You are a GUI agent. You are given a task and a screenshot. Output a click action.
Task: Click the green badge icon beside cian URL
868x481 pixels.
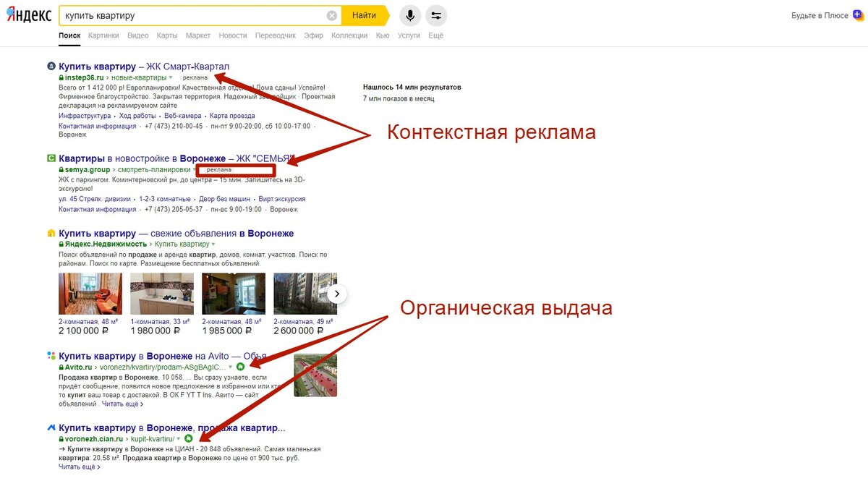188,438
